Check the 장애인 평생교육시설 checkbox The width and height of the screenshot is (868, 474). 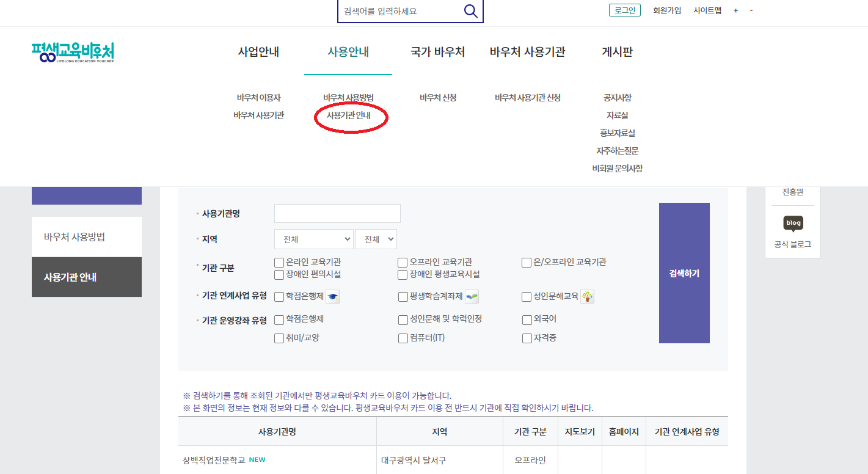pos(403,275)
